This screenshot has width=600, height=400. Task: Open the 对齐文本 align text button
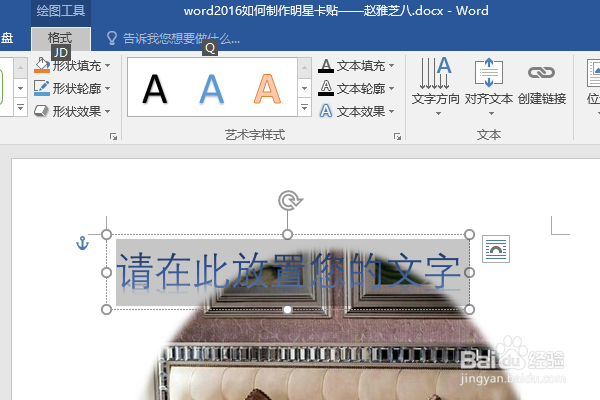click(x=489, y=87)
